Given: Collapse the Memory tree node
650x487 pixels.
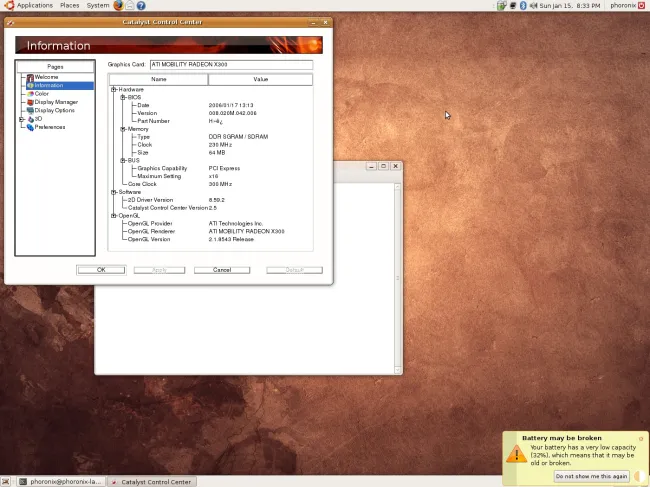Looking at the screenshot, I should (123, 129).
